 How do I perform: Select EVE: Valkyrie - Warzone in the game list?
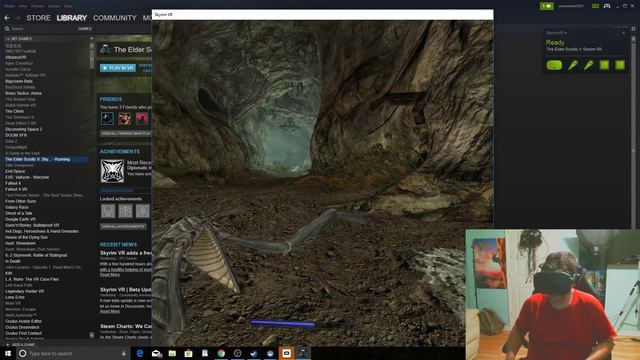[x=27, y=177]
